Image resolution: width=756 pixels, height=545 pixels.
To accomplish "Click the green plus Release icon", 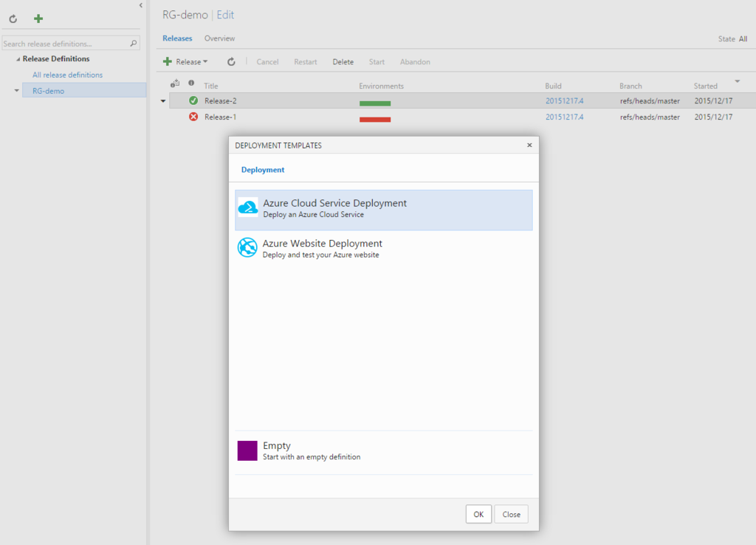I will (x=168, y=61).
